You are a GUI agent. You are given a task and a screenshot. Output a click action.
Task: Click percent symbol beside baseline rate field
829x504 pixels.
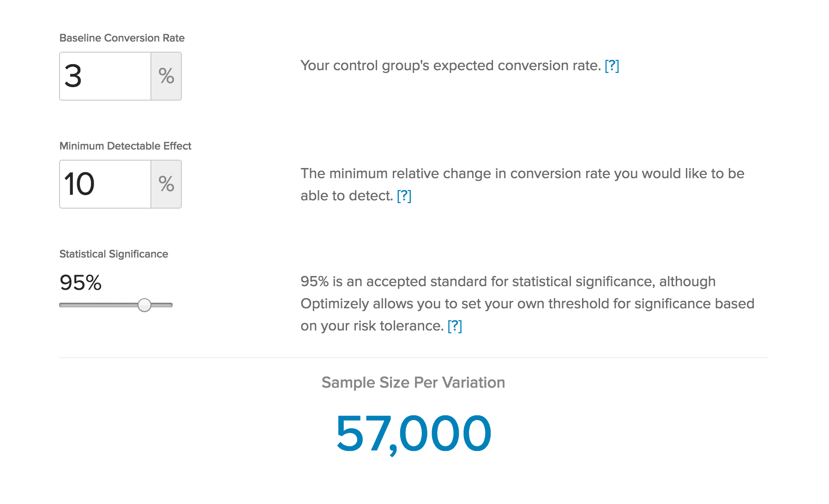pyautogui.click(x=166, y=76)
